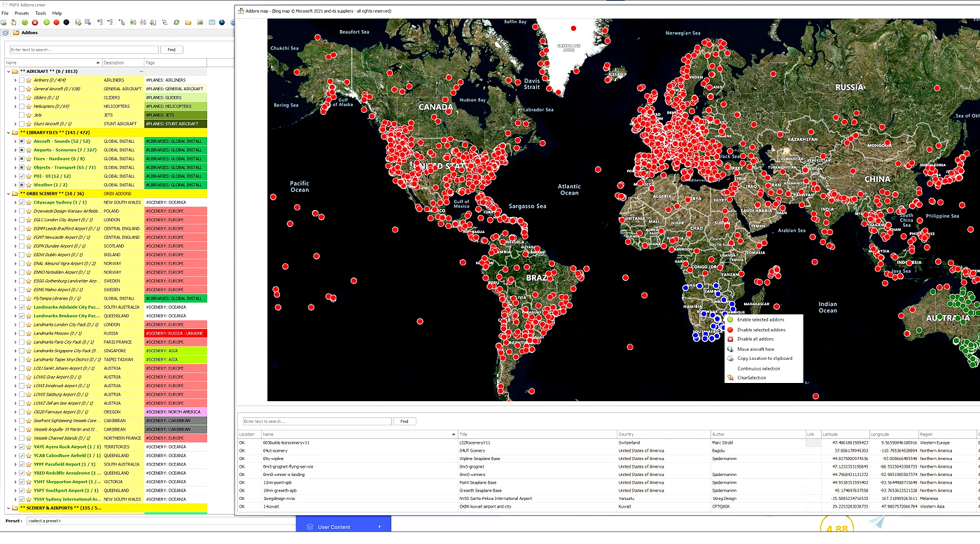Check the Jets checkbox
980x544 pixels.
tap(22, 116)
